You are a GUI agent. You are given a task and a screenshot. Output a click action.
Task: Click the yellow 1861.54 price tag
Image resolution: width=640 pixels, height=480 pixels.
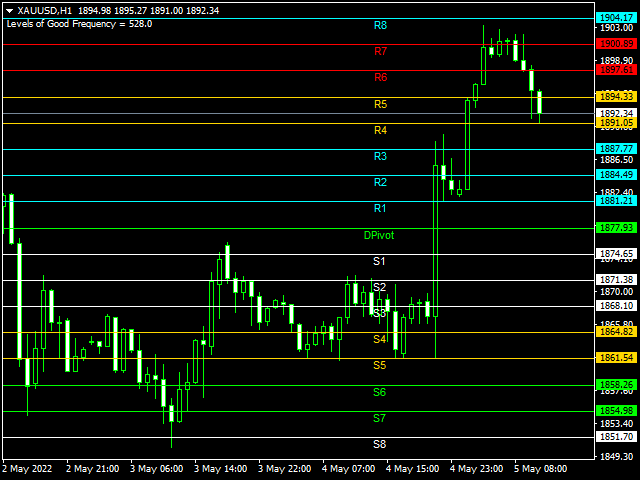tap(616, 358)
